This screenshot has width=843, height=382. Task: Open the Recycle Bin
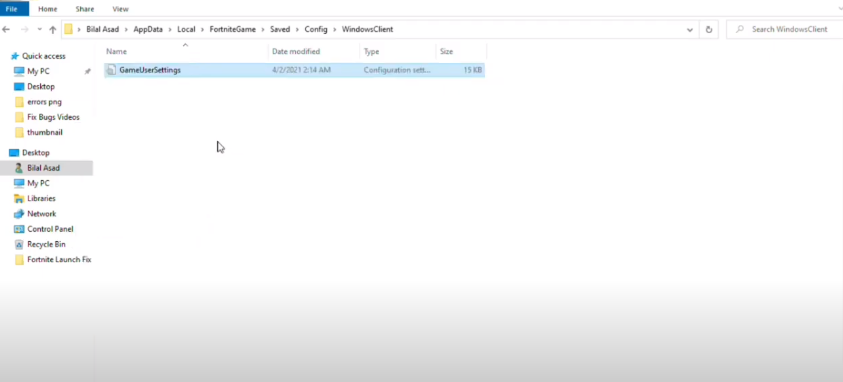[x=46, y=244]
